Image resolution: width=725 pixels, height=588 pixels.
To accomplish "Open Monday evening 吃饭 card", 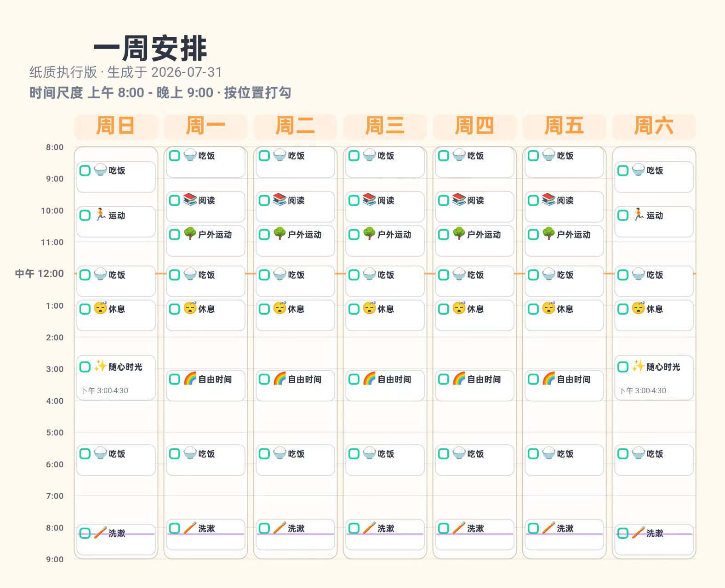I will [x=206, y=460].
